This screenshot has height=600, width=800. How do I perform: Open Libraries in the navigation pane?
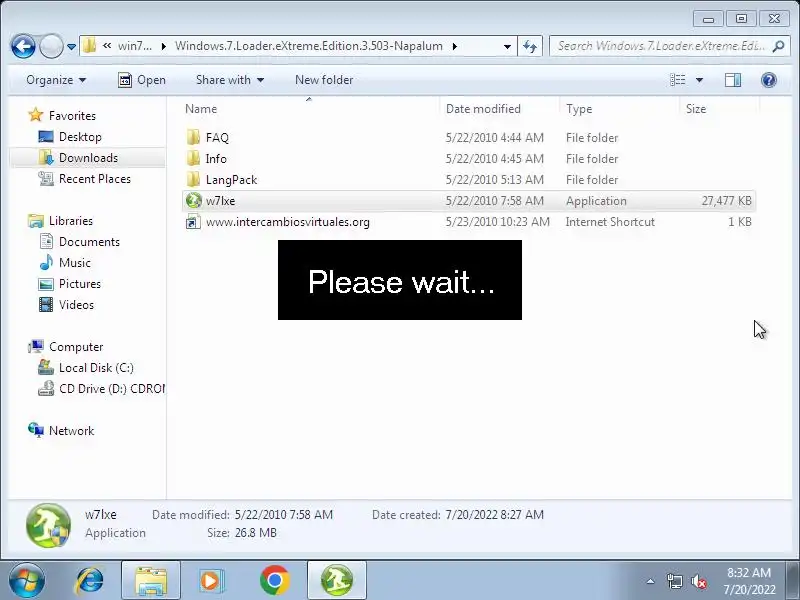[71, 220]
